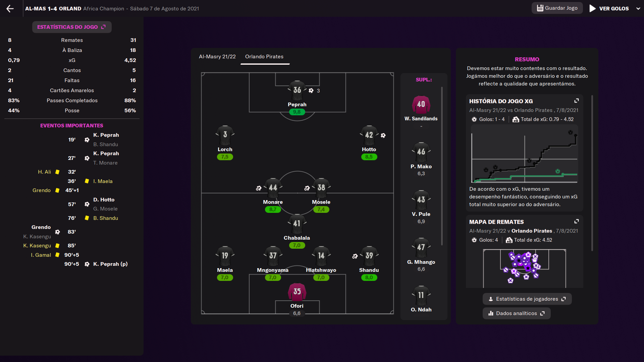This screenshot has width=644, height=362.
Task: Click the goal icon beside Hotto's shirt
Action: pos(383,135)
